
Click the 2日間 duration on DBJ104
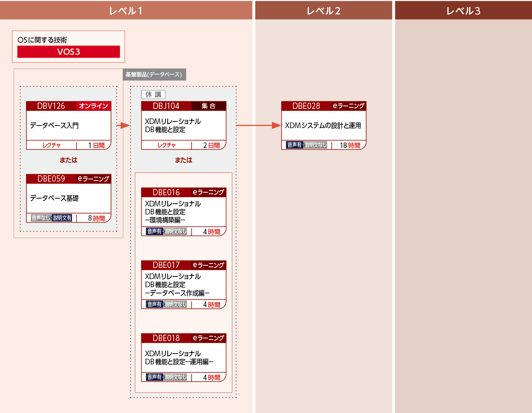[212, 145]
